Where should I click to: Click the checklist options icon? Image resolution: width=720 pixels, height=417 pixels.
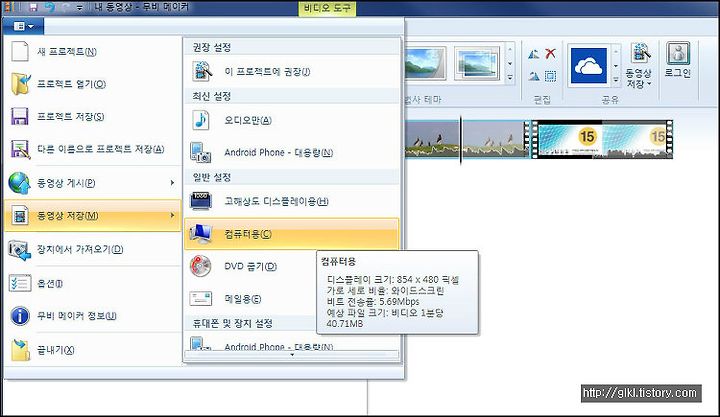(20, 283)
